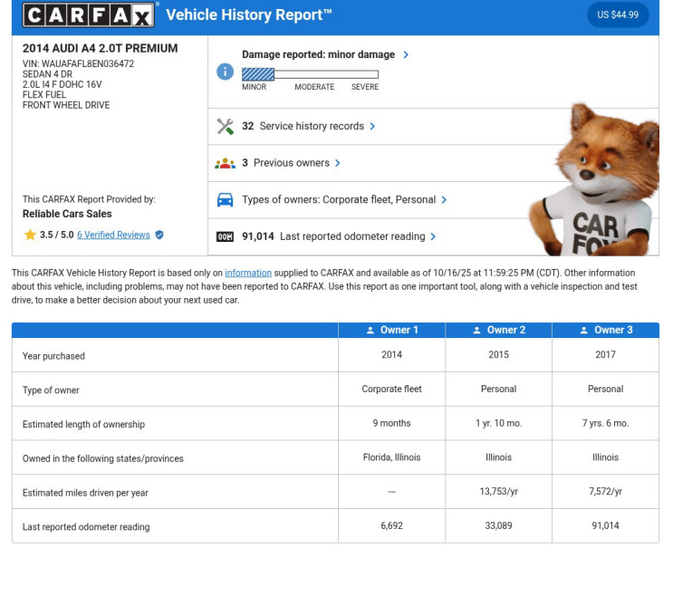Open the information link in disclaimer
This screenshot has height=616, width=673.
click(248, 274)
